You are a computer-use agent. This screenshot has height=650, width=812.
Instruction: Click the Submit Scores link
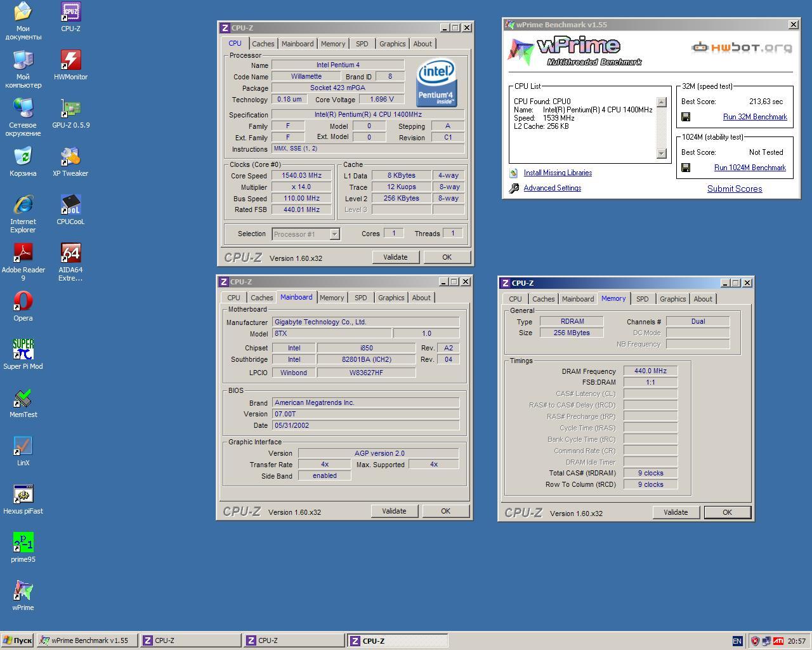tap(735, 189)
